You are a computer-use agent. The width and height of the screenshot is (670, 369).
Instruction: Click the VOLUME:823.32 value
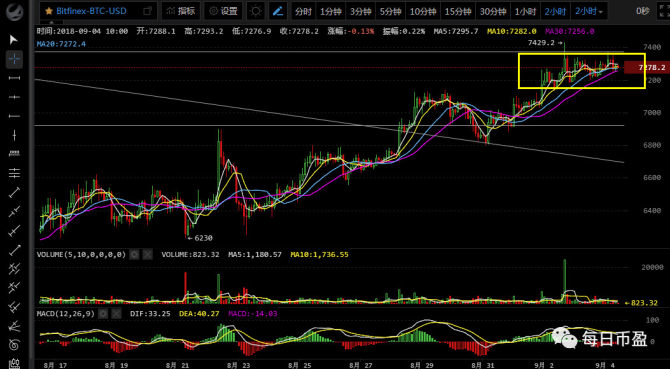(x=190, y=255)
